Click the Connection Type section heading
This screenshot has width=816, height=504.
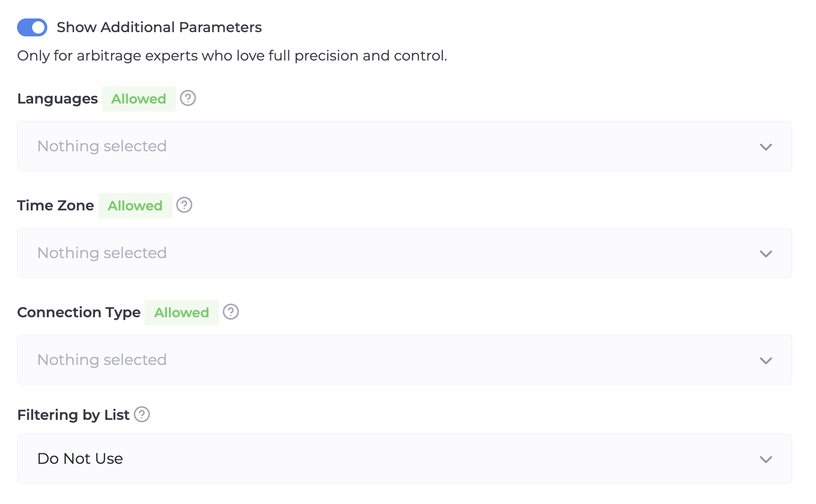click(x=79, y=313)
